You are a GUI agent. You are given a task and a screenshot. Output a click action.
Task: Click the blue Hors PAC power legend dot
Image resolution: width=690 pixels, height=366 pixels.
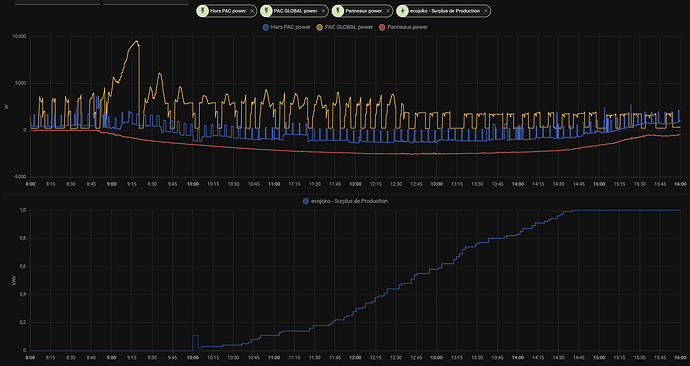266,27
